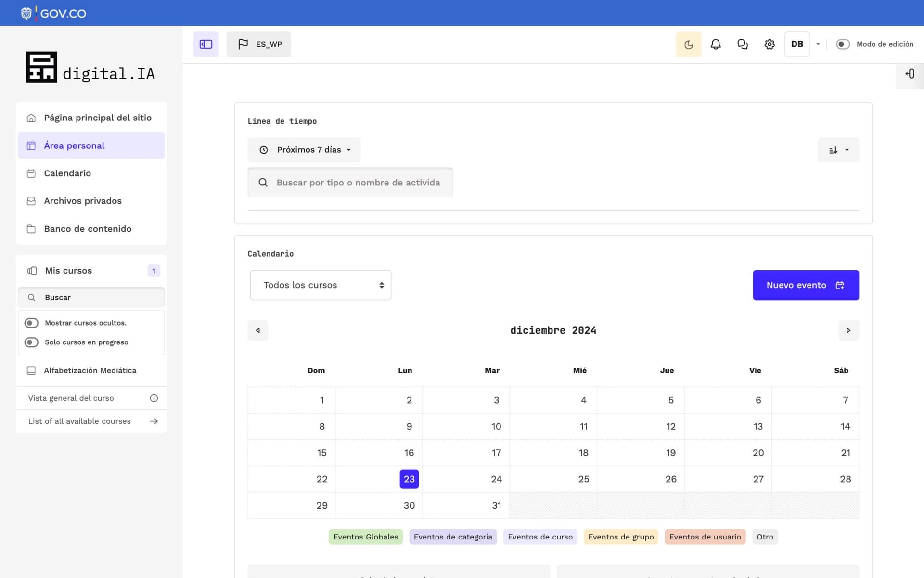924x578 pixels.
Task: Open the messages chat icon
Action: 743,44
